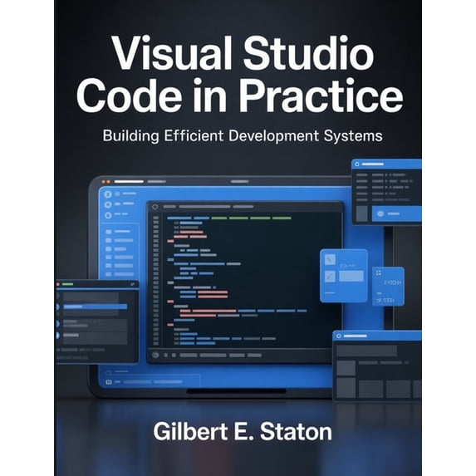Click the "Visual Studio" title line
The height and width of the screenshot is (476, 476).
pos(243,54)
